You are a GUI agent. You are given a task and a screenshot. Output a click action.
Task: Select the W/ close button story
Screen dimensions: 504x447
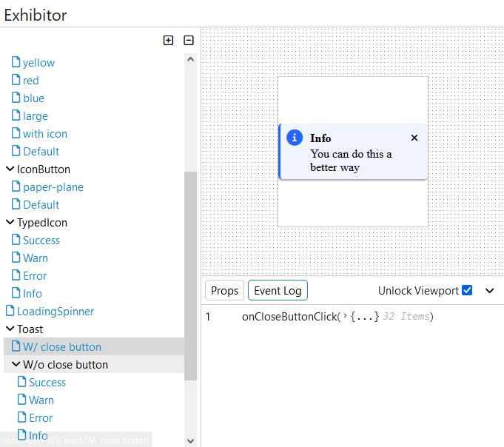pyautogui.click(x=62, y=347)
